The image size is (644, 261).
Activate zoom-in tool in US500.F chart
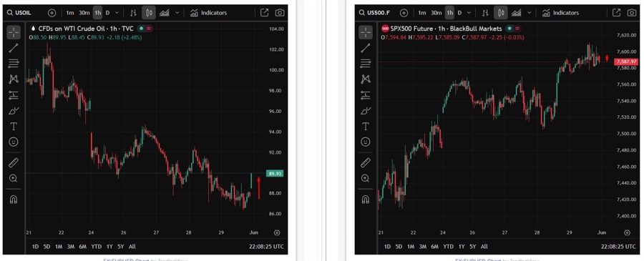(x=366, y=178)
